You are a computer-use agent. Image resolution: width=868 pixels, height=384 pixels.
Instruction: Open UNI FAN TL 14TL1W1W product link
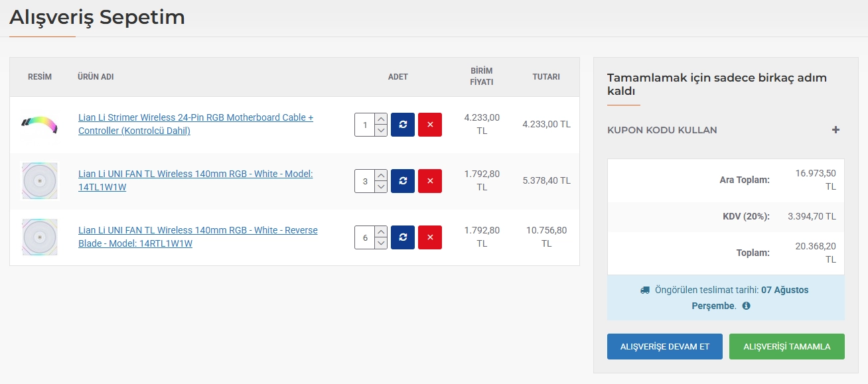point(196,180)
